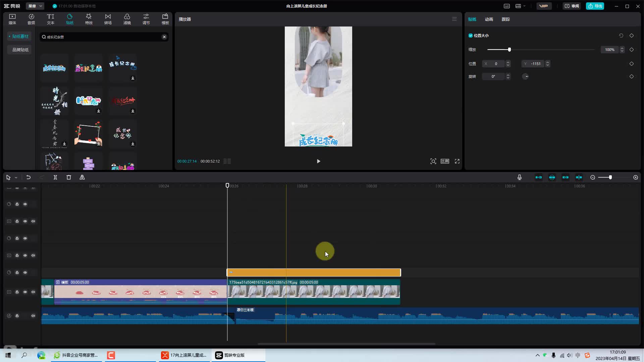Click the 审阅 review button
Screen dimensions: 644x362
coord(572,6)
